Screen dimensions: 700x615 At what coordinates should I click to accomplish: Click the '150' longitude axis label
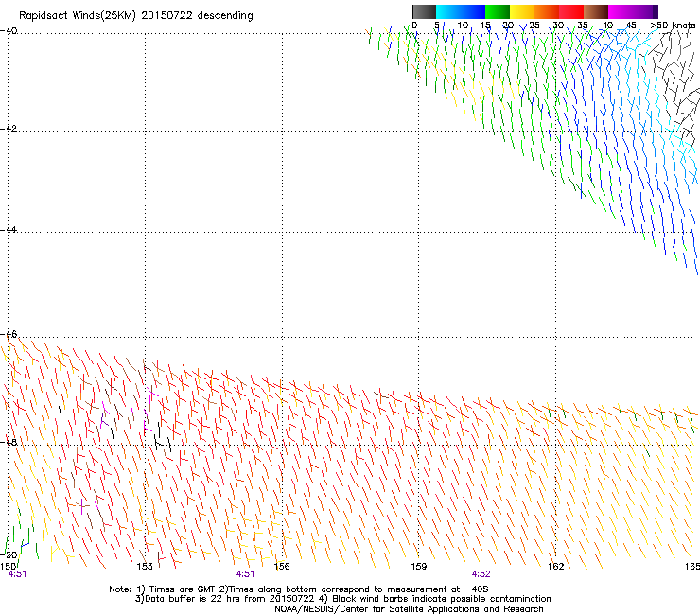pyautogui.click(x=8, y=567)
